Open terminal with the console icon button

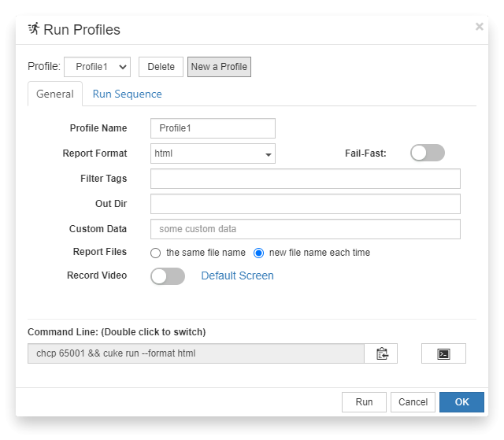[443, 353]
